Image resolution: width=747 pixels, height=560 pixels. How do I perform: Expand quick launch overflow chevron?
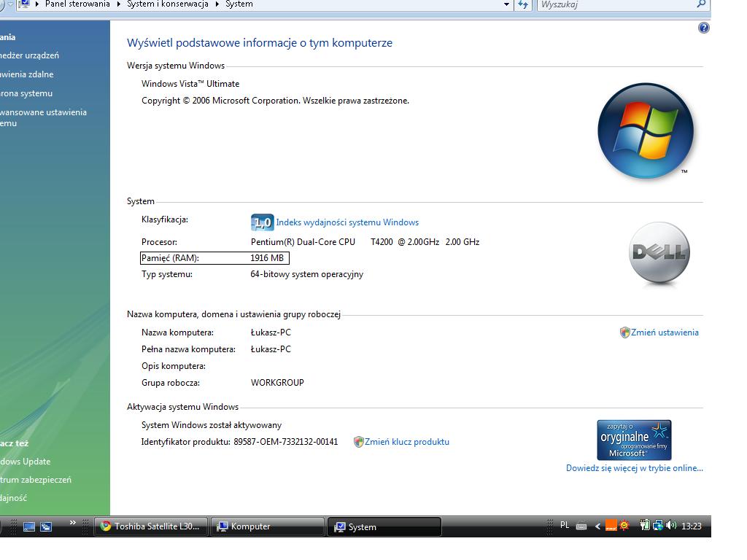[x=73, y=522]
